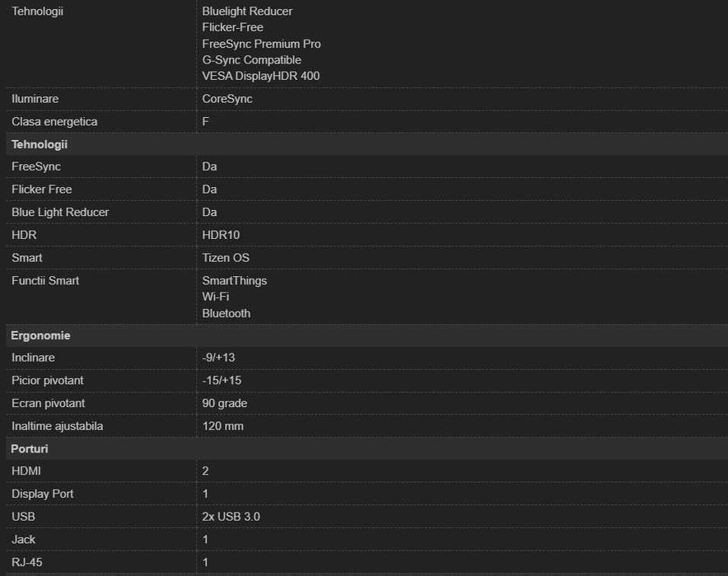Image resolution: width=728 pixels, height=576 pixels.
Task: Select the 'Tizen OS' value
Action: pos(226,258)
